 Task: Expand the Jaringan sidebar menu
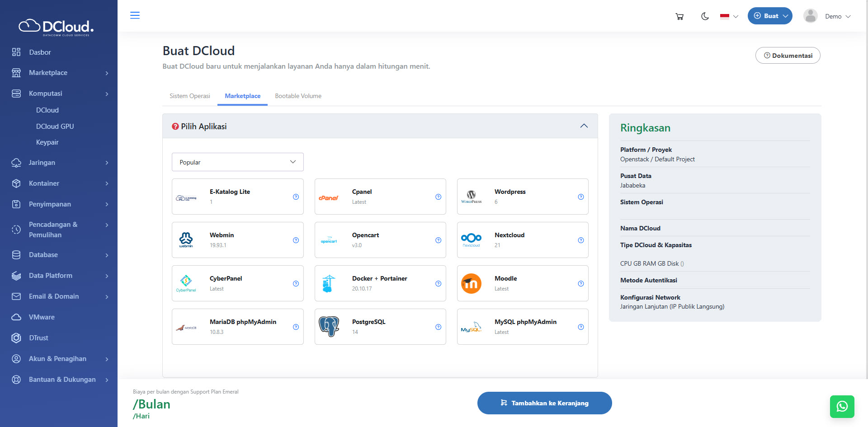tap(60, 163)
